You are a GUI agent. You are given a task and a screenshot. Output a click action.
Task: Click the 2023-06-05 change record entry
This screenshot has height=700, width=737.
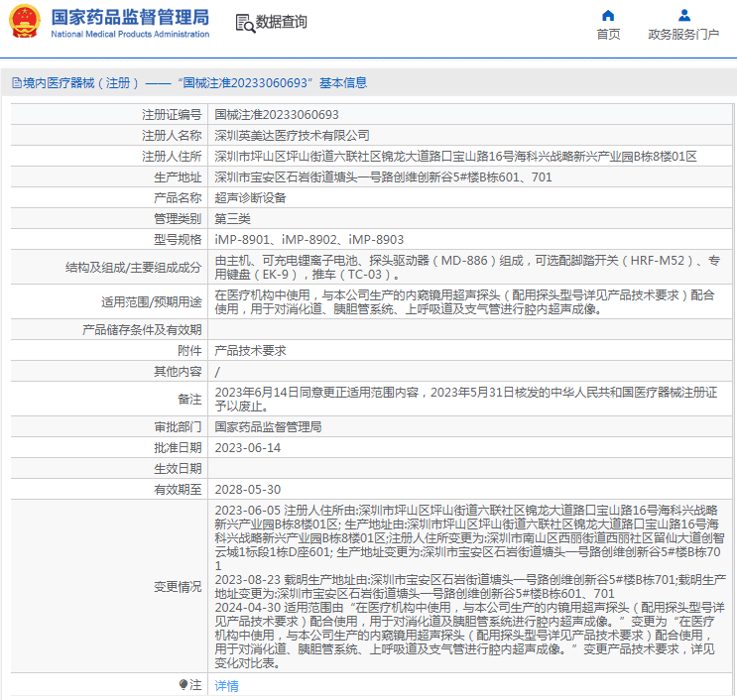[x=469, y=538]
